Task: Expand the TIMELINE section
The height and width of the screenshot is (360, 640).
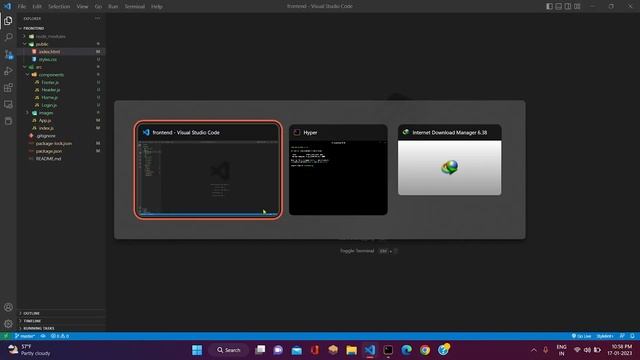Action: coord(32,321)
